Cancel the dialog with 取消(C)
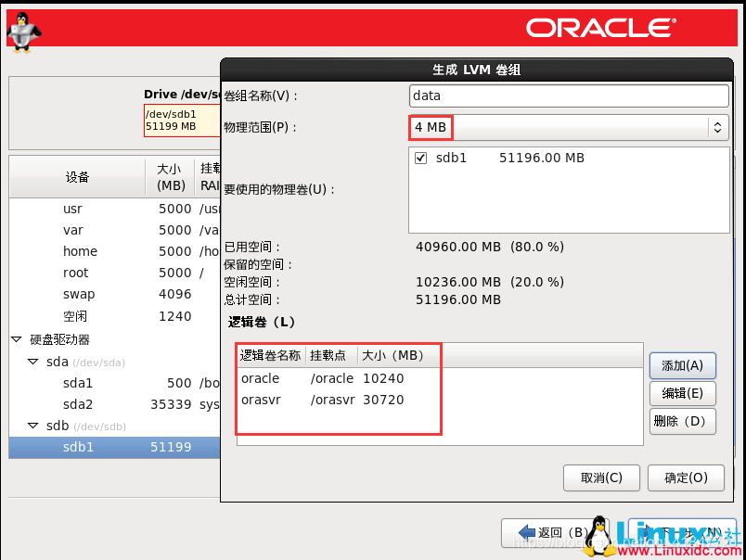 point(601,477)
